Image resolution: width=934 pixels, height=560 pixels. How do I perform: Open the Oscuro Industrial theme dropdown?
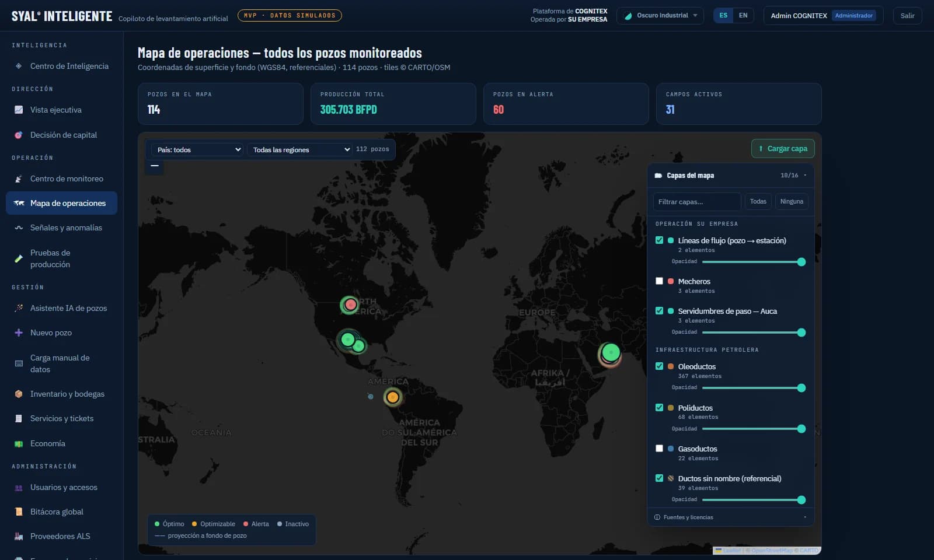(660, 16)
